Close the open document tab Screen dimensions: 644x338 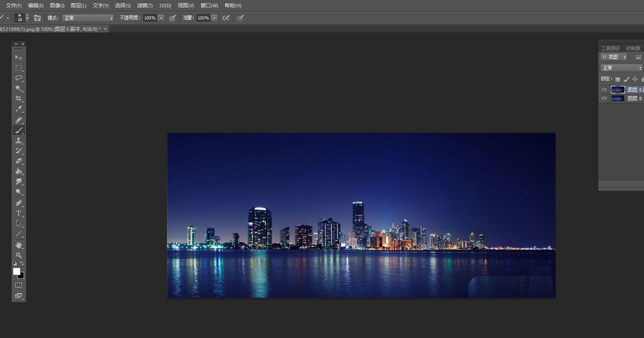(105, 28)
